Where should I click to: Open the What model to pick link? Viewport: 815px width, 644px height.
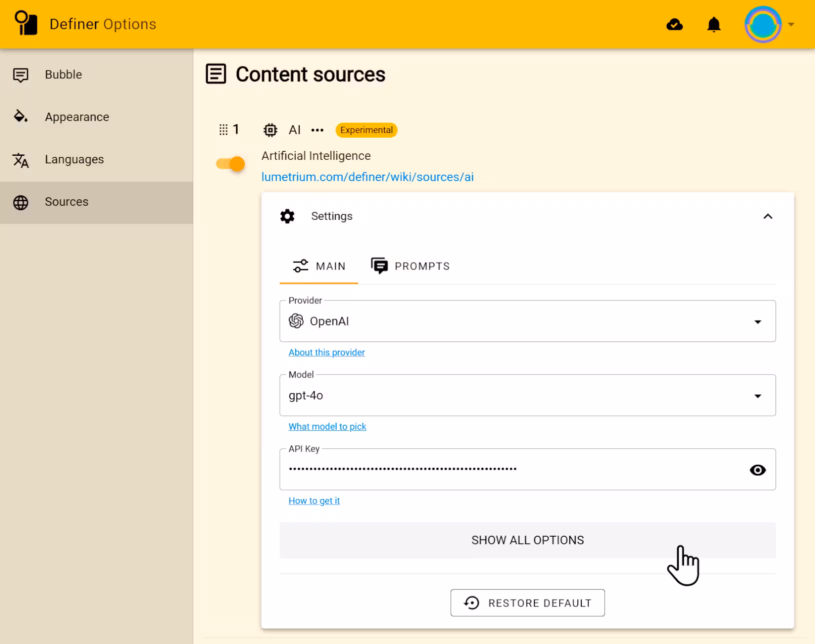tap(328, 427)
